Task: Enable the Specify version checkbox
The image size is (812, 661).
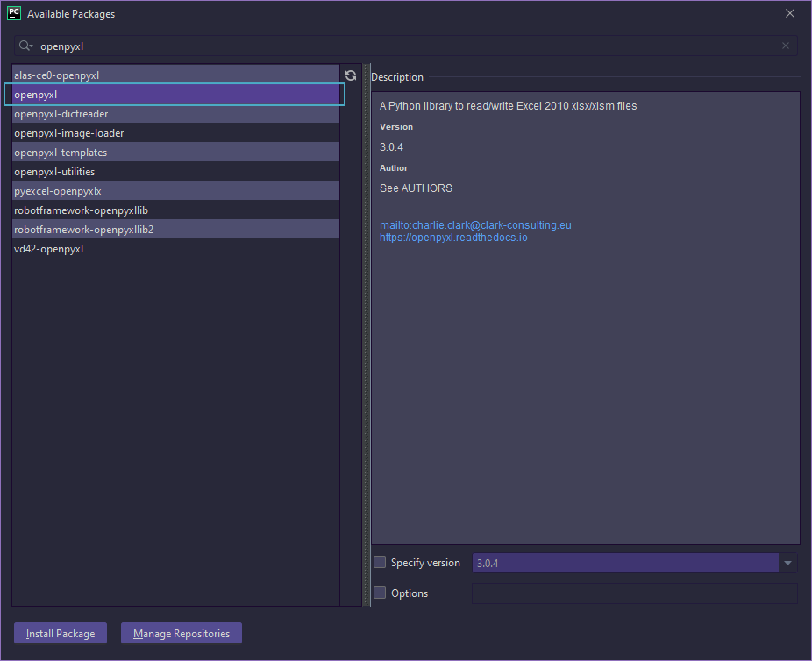Action: 380,562
